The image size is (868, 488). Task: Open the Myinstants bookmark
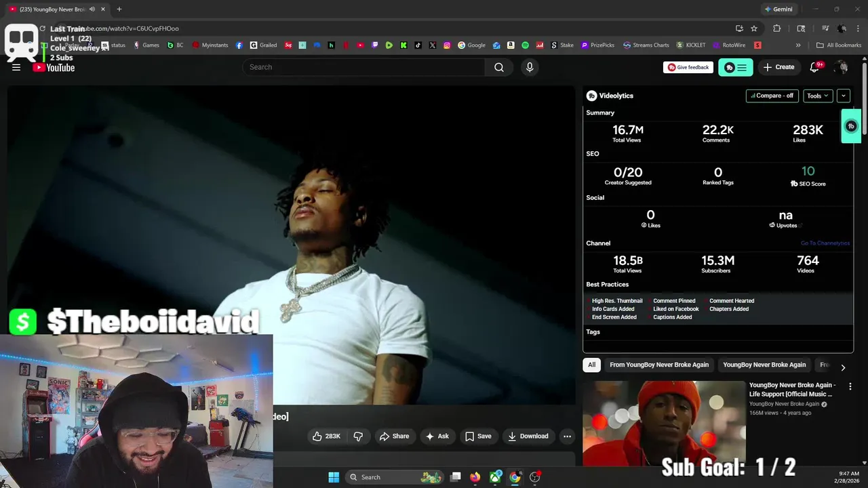coord(210,45)
